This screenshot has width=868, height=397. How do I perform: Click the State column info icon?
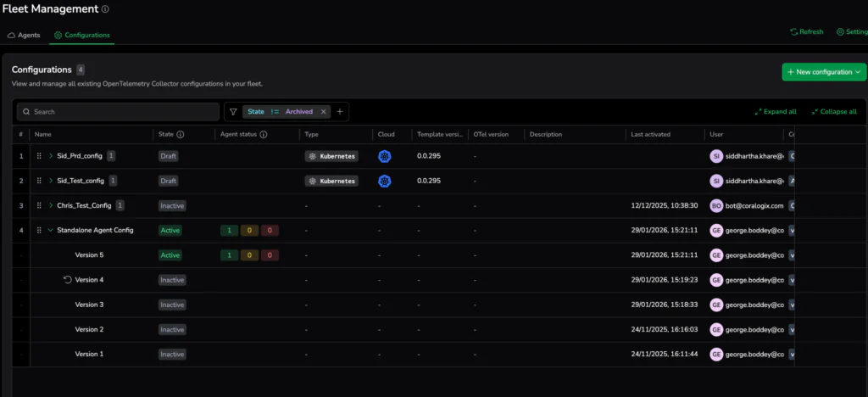click(x=181, y=134)
